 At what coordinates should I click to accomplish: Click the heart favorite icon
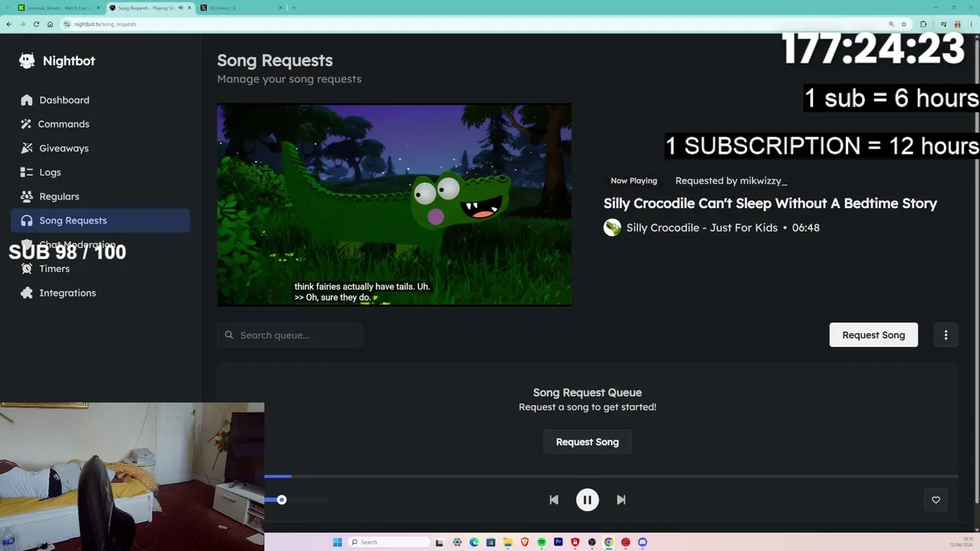pos(936,500)
